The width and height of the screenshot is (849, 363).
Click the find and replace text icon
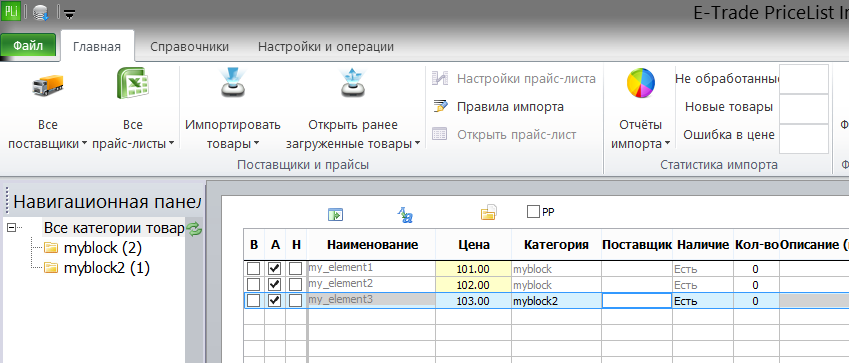point(405,215)
